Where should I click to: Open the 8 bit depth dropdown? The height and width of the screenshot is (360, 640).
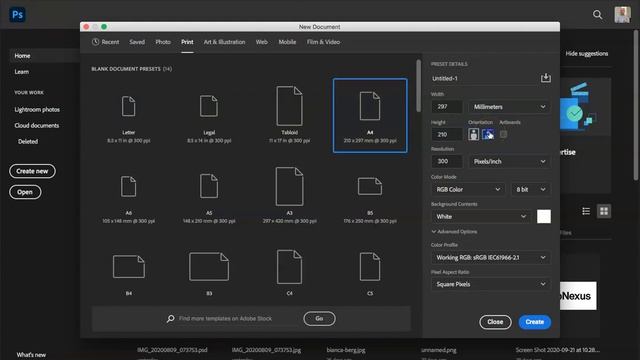click(x=530, y=189)
